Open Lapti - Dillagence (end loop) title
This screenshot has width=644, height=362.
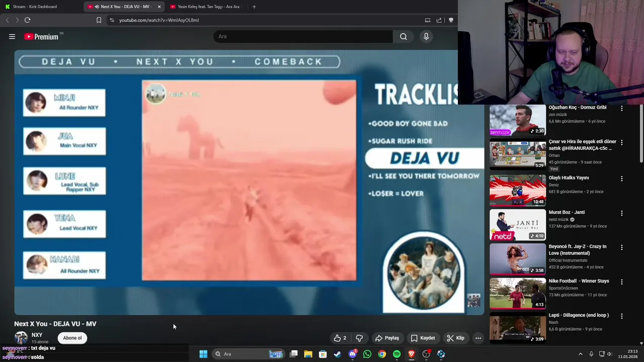coord(579,315)
